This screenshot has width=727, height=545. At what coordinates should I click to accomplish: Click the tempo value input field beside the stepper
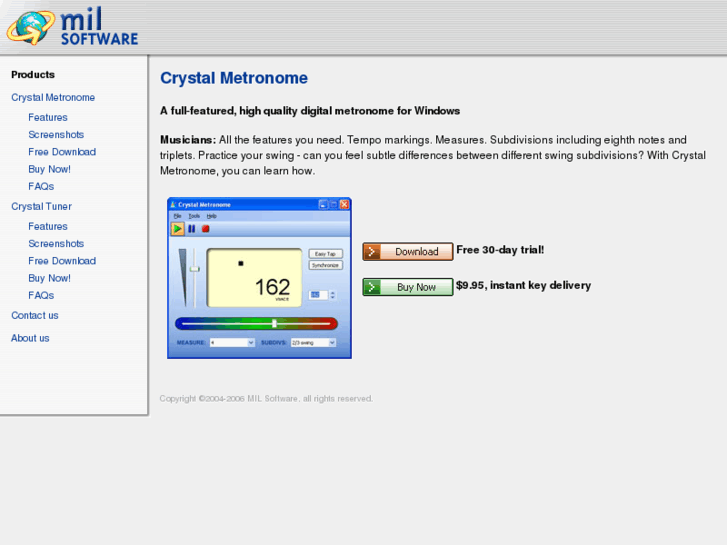(318, 295)
